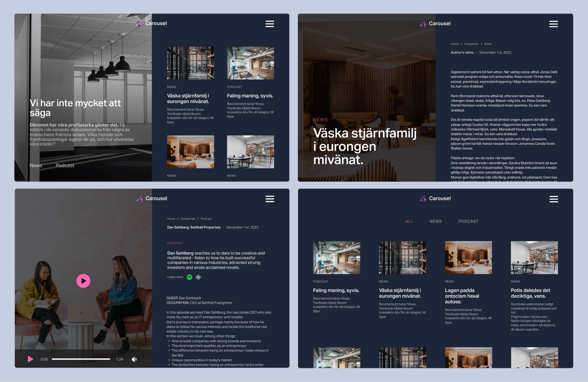Open the article titled Lagen padda ontocism hexal autose
Image resolution: width=588 pixels, height=382 pixels.
tap(462, 296)
